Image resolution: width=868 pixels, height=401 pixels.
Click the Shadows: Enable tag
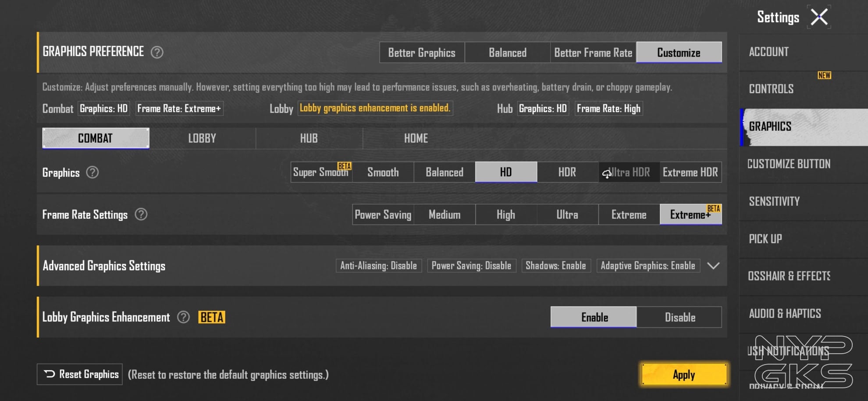click(x=556, y=266)
